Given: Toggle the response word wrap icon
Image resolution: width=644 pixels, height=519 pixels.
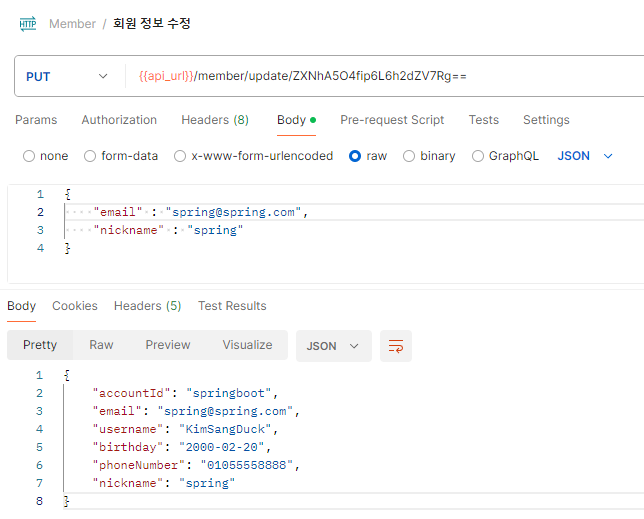Looking at the screenshot, I should (x=396, y=346).
